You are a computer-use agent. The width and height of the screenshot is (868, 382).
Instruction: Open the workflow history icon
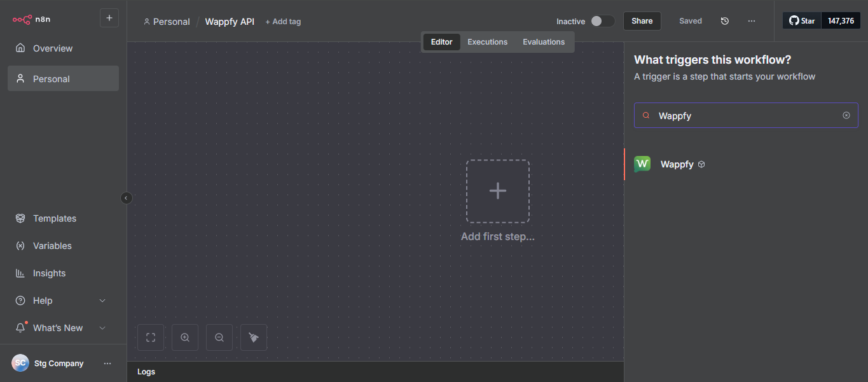tap(725, 21)
